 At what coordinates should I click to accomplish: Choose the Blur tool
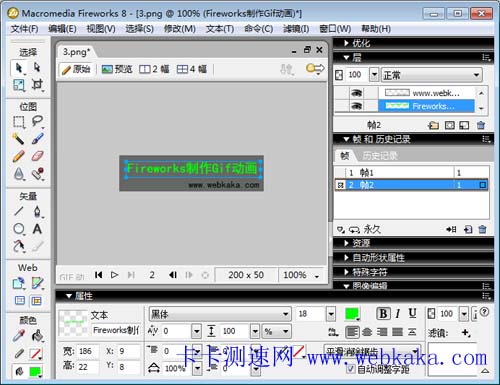click(x=19, y=173)
